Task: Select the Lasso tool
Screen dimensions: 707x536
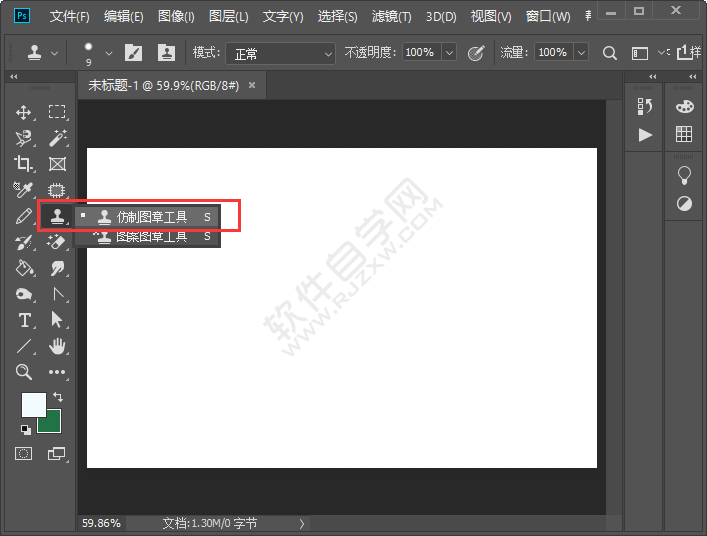Action: coord(23,138)
